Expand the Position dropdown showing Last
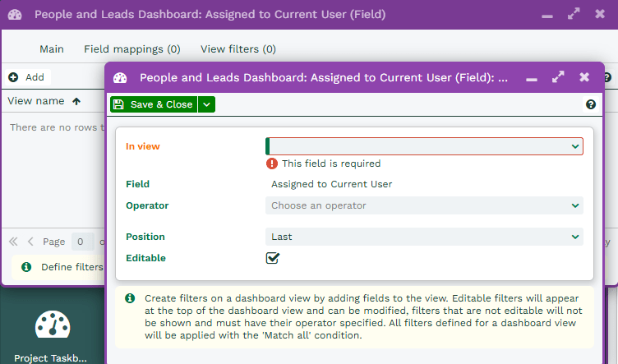The width and height of the screenshot is (618, 364). click(424, 237)
